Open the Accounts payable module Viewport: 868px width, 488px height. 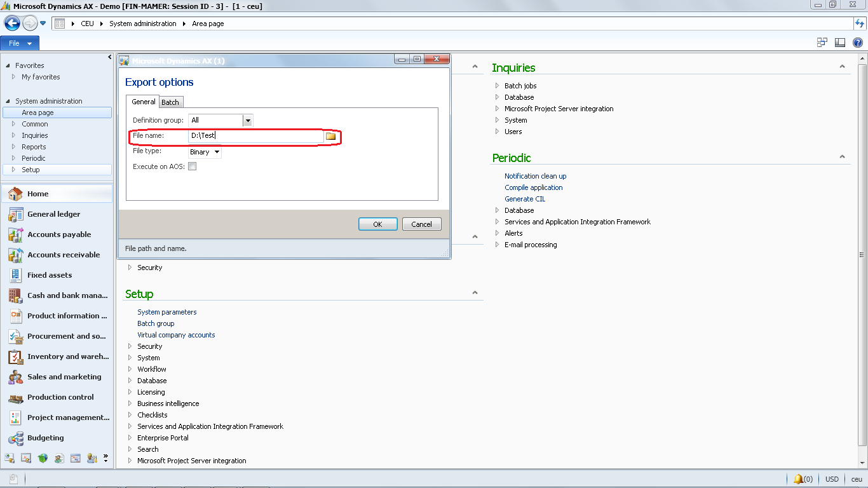tap(57, 234)
